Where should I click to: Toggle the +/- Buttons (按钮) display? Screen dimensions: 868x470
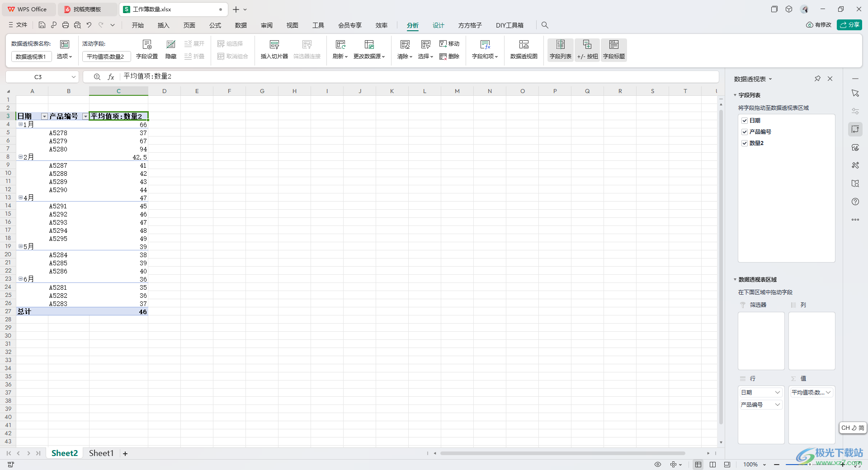[x=587, y=50]
